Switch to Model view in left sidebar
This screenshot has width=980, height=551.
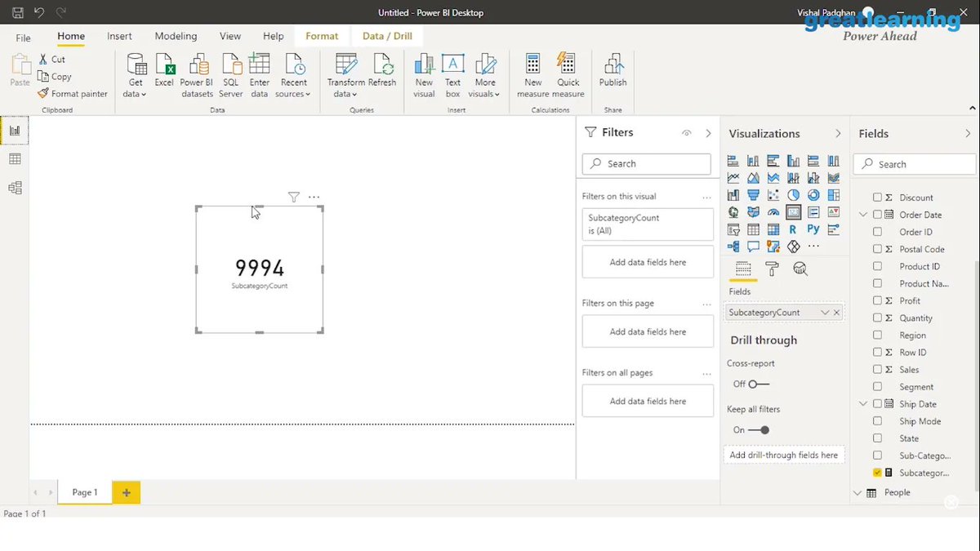click(15, 188)
